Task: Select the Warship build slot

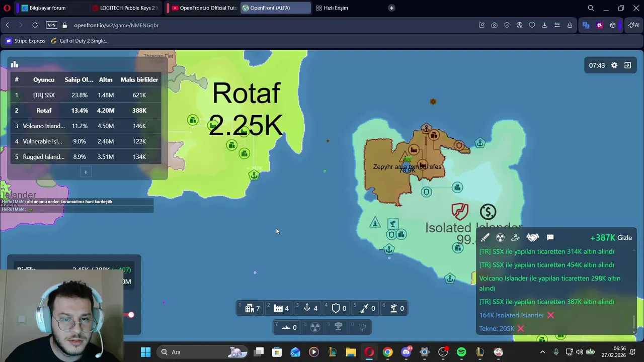Action: tap(287, 327)
